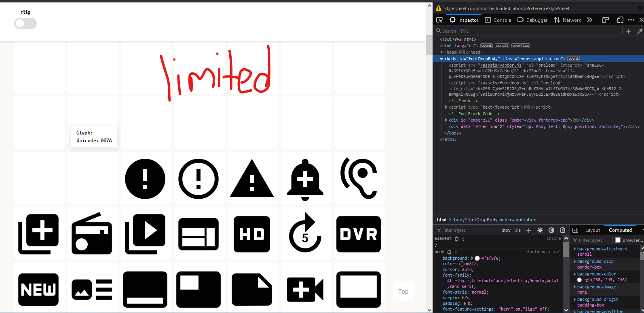
Task: Expand the background-attachment computed property
Action: coord(575,249)
